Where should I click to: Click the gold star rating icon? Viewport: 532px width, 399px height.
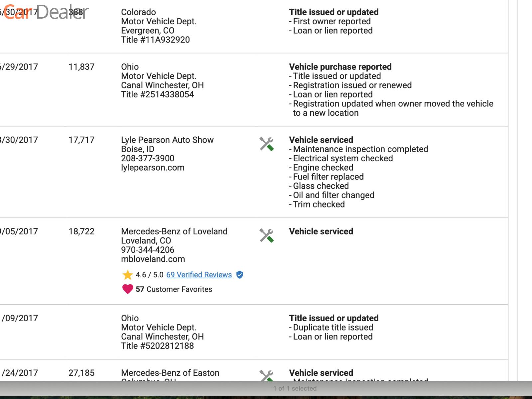[127, 275]
